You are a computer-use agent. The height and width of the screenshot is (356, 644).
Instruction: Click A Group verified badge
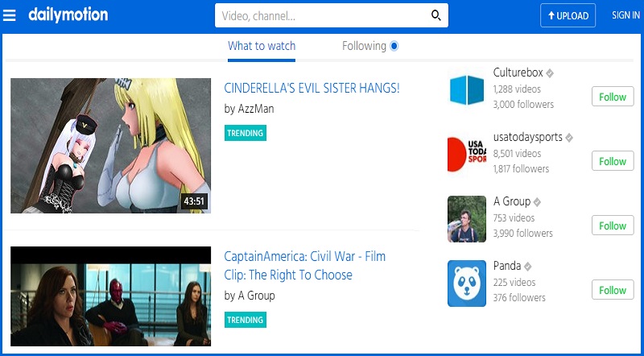(x=537, y=202)
